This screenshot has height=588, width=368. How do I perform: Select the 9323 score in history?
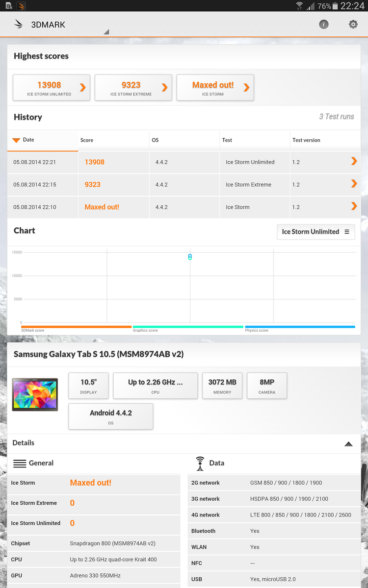tap(93, 185)
